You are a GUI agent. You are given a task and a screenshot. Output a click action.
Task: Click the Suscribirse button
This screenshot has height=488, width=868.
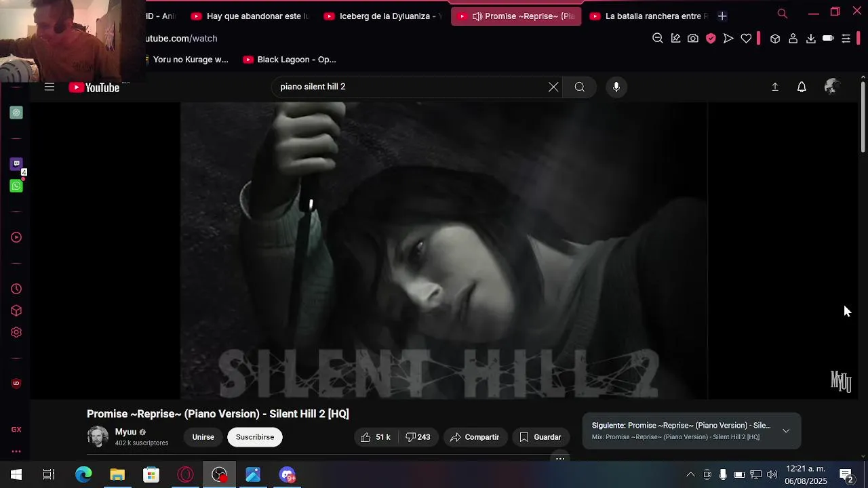click(x=255, y=437)
